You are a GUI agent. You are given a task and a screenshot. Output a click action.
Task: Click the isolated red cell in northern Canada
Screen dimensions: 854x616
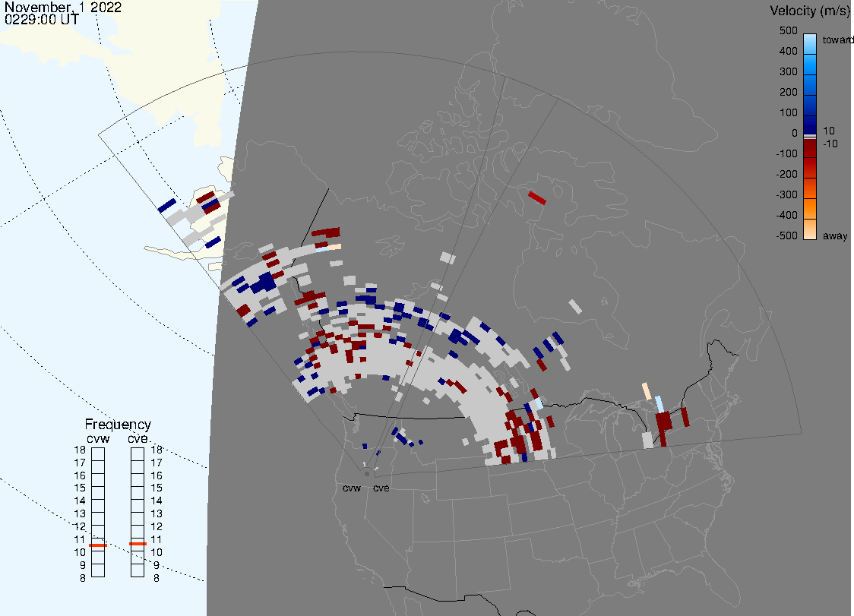pos(537,198)
